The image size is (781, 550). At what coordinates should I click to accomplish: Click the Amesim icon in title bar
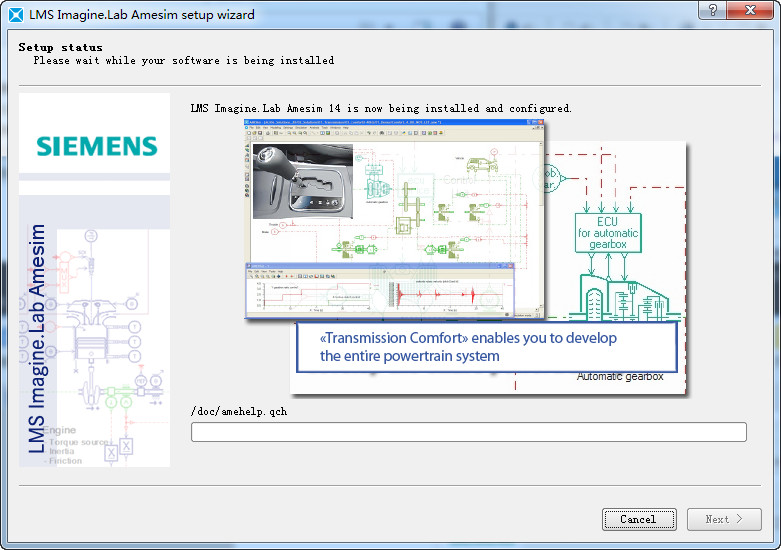click(16, 15)
